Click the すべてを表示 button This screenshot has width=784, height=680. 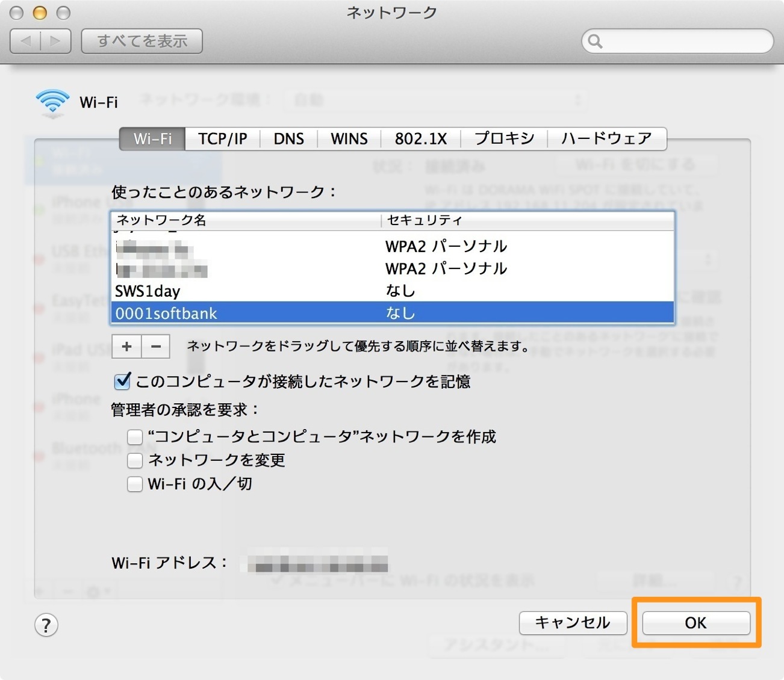142,41
